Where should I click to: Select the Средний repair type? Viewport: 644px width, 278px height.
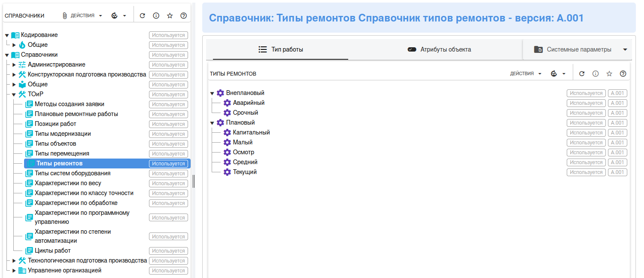[x=245, y=162]
